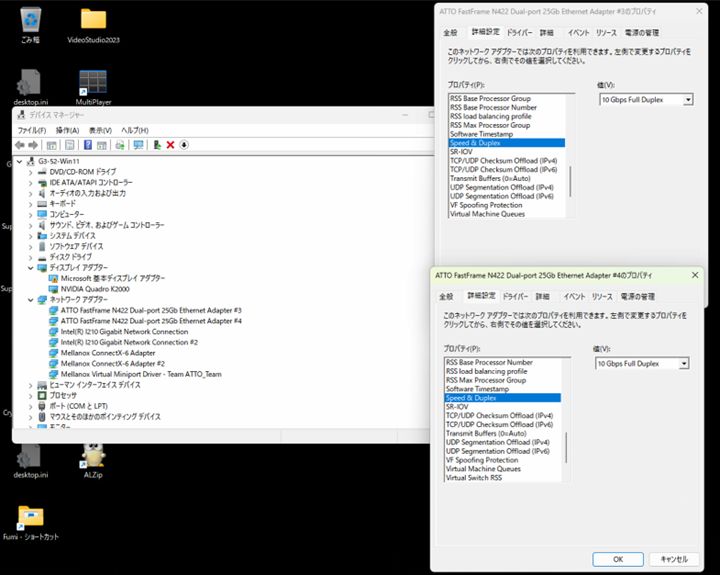Open the VideoStudio2023 folder on desktop
The width and height of the screenshot is (720, 575).
[x=93, y=24]
